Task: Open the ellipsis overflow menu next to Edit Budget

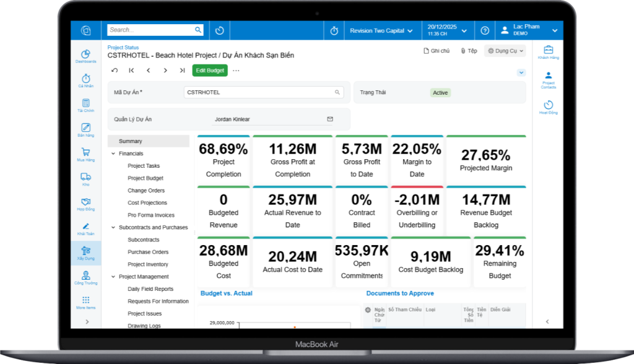Action: (235, 71)
